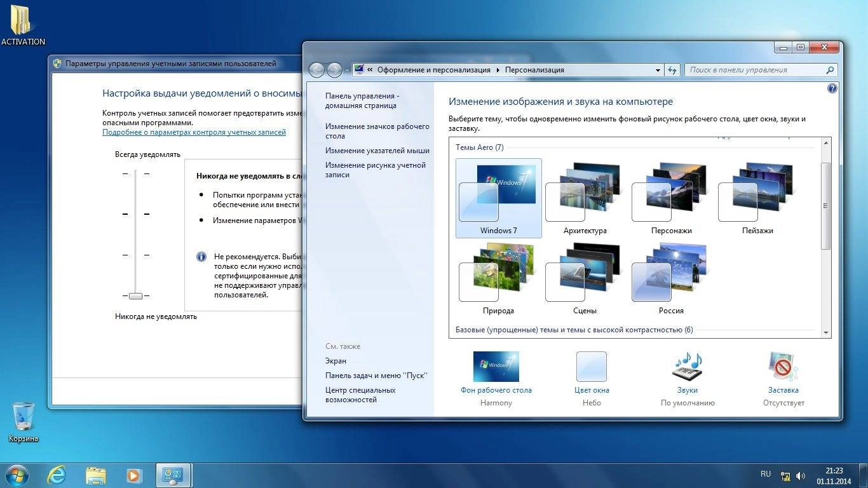Click the UAC notification slider thumb
Viewport: 868px width, 488px height.
point(135,295)
